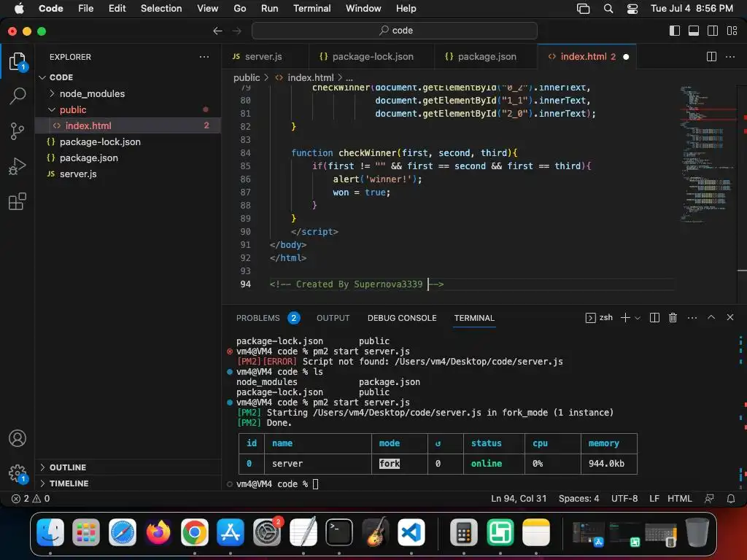Image resolution: width=747 pixels, height=560 pixels.
Task: Switch to the package-lock.json tab
Action: [x=371, y=57]
